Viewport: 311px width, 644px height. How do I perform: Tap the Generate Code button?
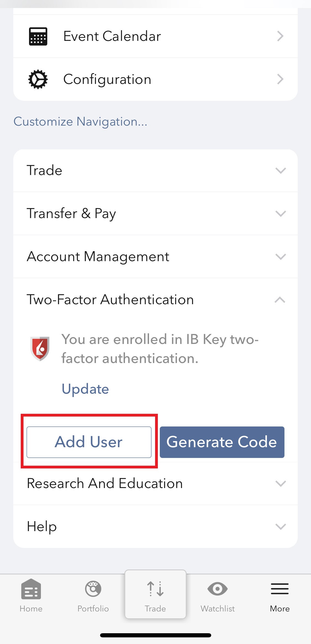222,442
